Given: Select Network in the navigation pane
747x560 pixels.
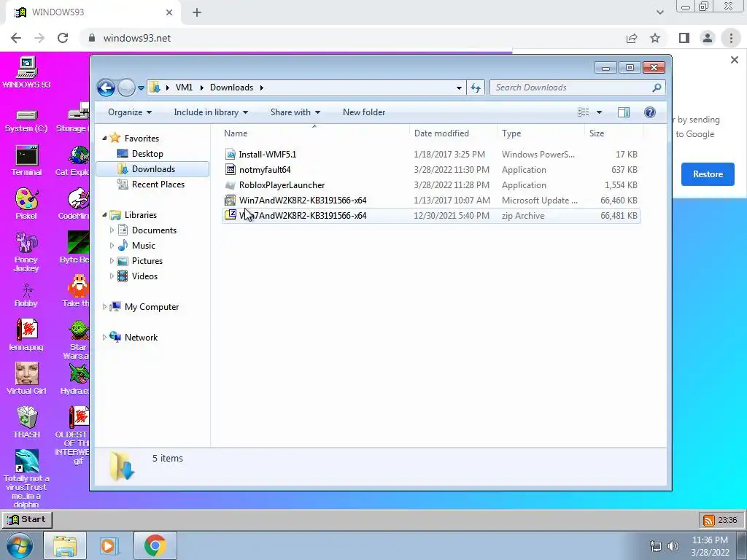Looking at the screenshot, I should [x=141, y=338].
